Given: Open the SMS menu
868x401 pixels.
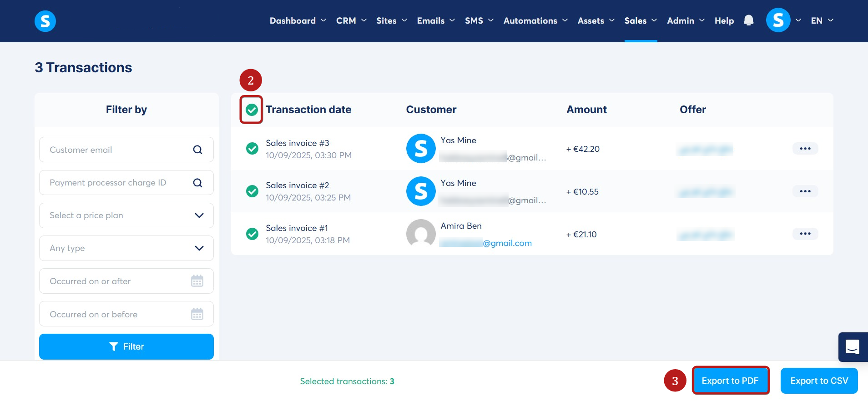Looking at the screenshot, I should (479, 20).
